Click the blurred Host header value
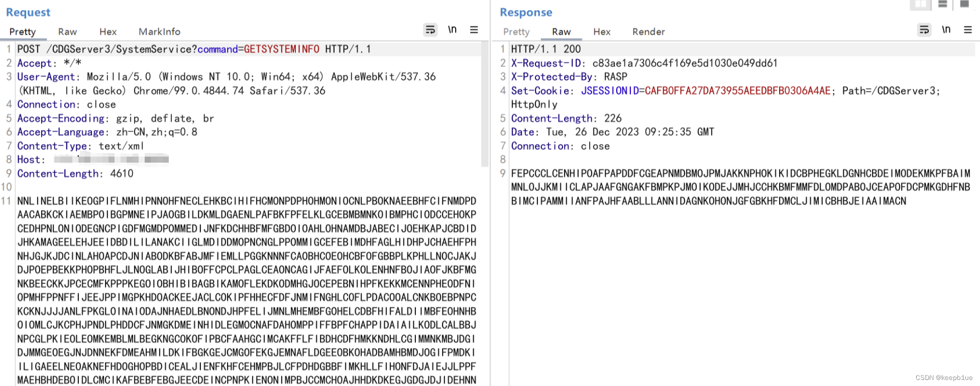 (x=112, y=160)
